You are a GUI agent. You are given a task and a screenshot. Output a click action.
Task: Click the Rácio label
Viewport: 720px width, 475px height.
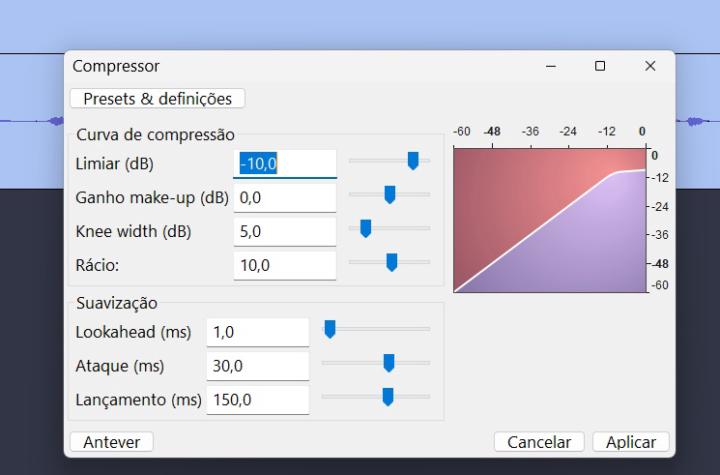[97, 265]
